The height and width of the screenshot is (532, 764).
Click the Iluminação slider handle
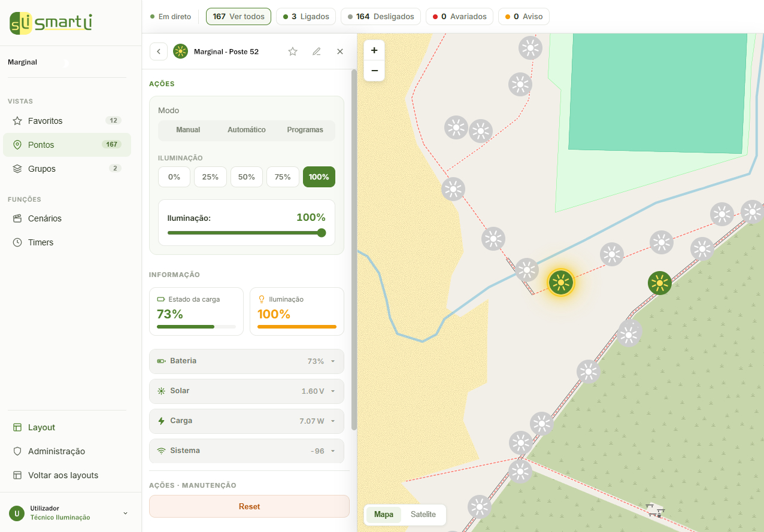322,233
